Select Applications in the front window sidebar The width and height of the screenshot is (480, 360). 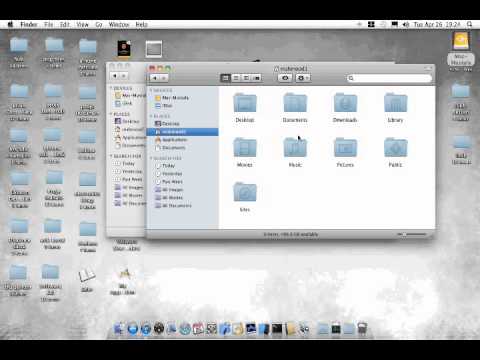tap(182, 140)
